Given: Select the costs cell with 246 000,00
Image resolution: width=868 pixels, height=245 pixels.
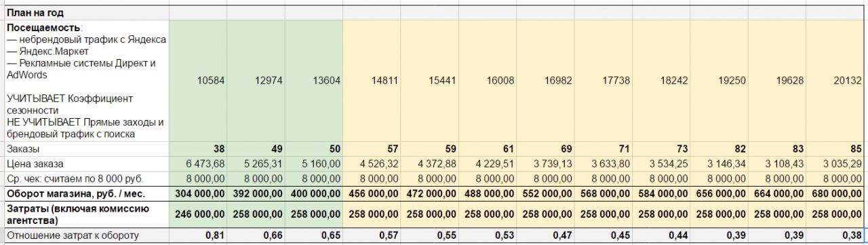Looking at the screenshot, I should click(x=198, y=214).
